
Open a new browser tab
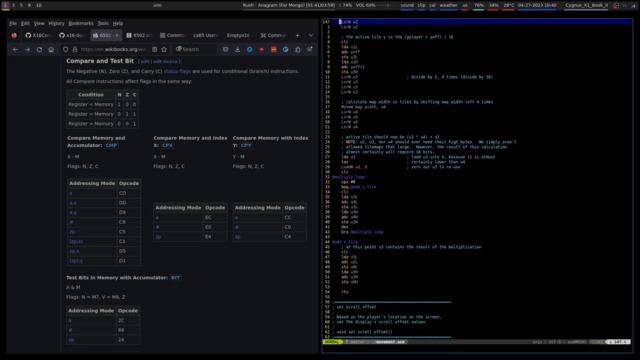297,36
